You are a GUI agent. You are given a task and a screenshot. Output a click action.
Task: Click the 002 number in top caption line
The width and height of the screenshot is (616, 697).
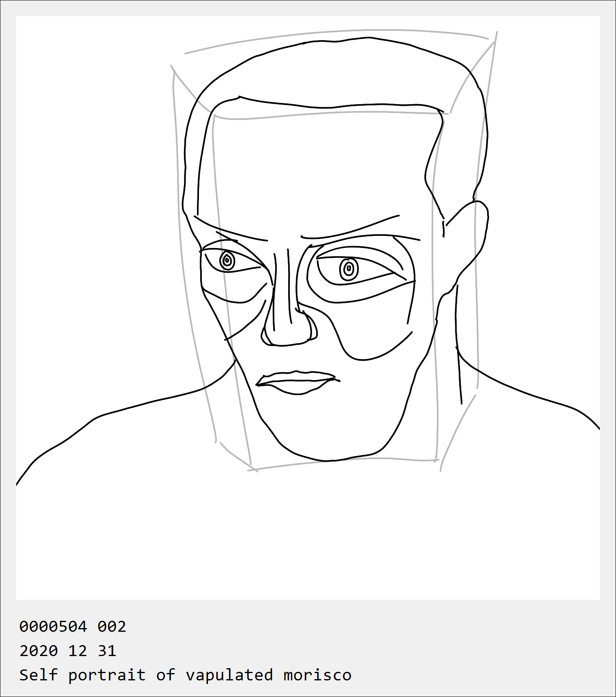112,626
